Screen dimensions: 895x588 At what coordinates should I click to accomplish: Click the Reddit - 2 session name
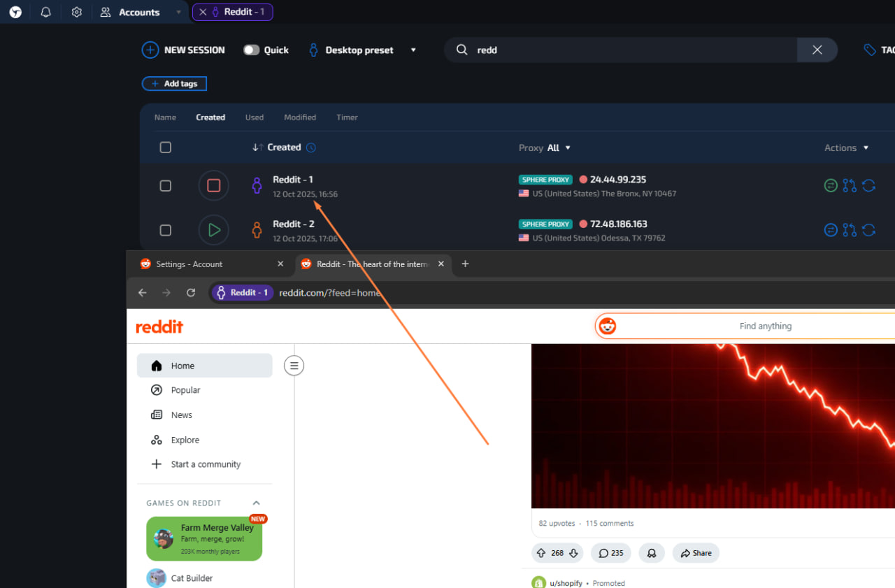coord(294,224)
